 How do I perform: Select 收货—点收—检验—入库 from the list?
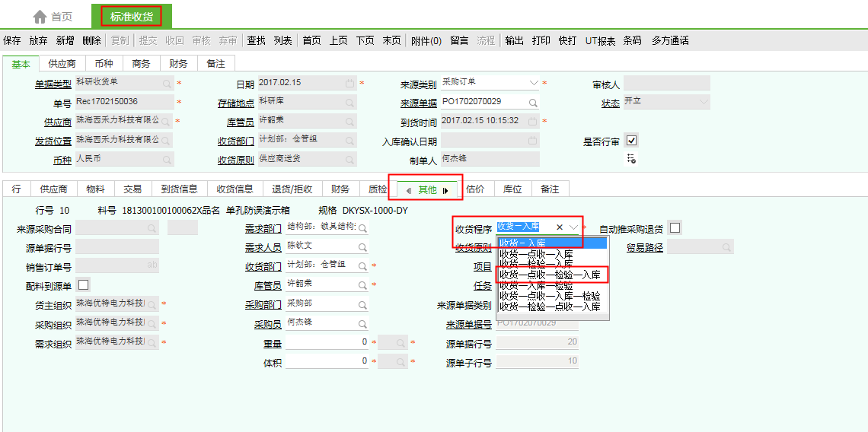pos(550,275)
